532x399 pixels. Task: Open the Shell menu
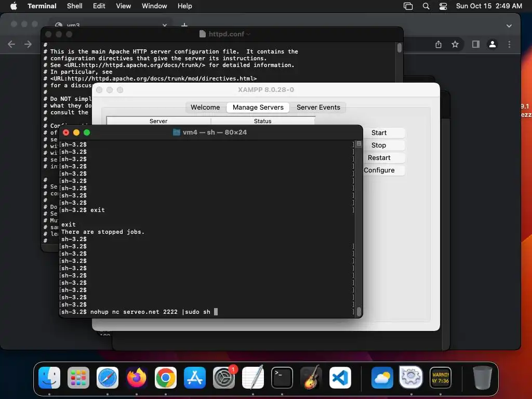[x=75, y=6]
